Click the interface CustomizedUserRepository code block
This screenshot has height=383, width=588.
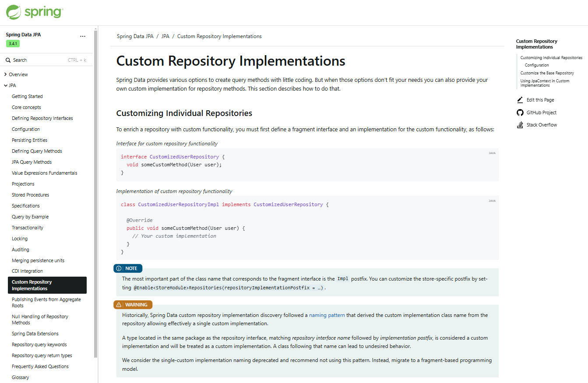(307, 165)
